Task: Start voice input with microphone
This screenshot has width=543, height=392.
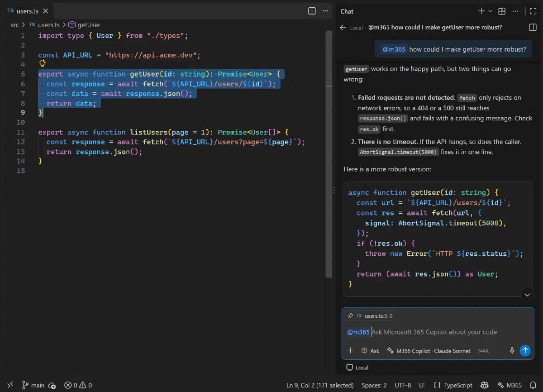Action: pyautogui.click(x=512, y=350)
